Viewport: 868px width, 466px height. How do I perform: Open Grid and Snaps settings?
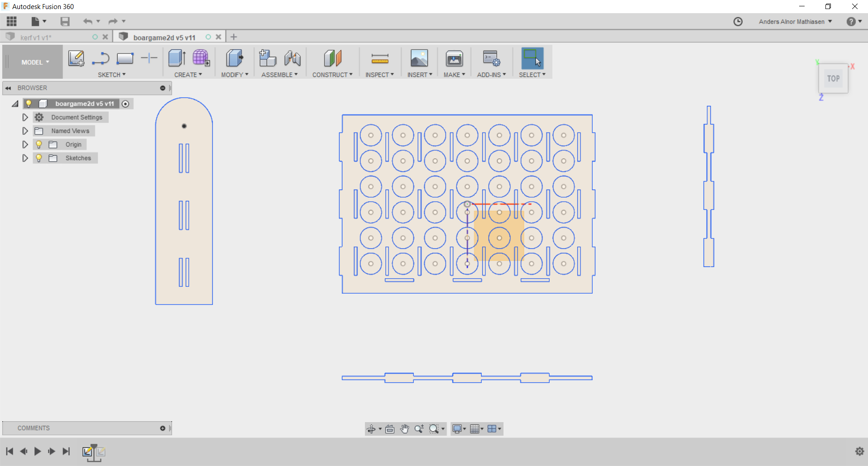click(475, 429)
